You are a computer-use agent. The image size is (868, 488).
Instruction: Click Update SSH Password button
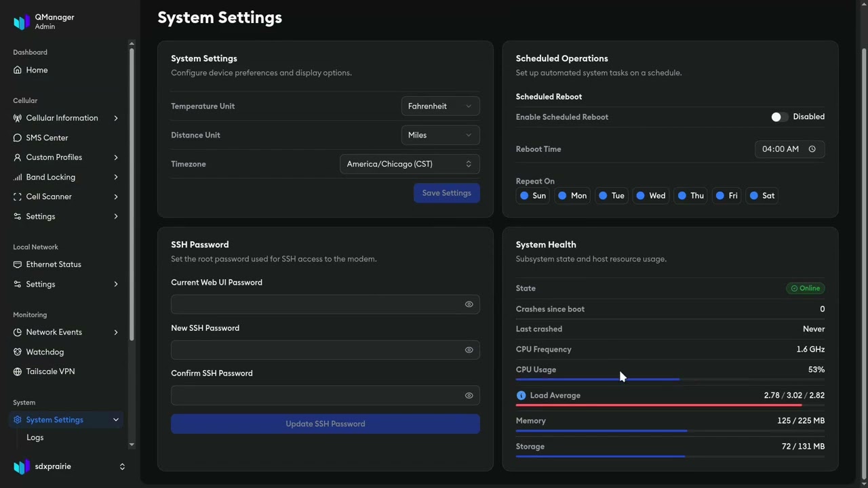click(x=325, y=424)
